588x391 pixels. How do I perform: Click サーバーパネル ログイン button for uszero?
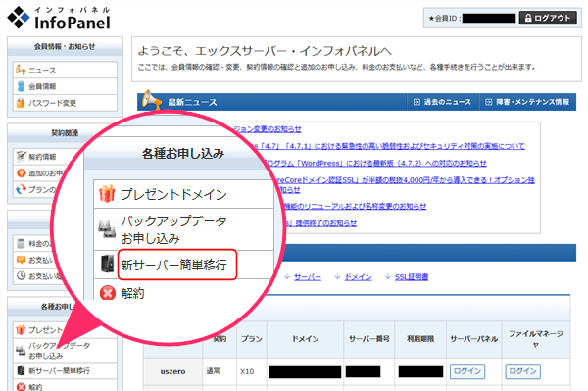click(467, 371)
